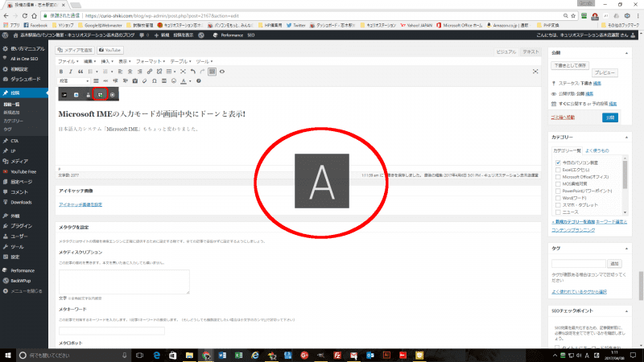Collapse the 公開 publish panel
The height and width of the screenshot is (362, 644).
pos(626,53)
